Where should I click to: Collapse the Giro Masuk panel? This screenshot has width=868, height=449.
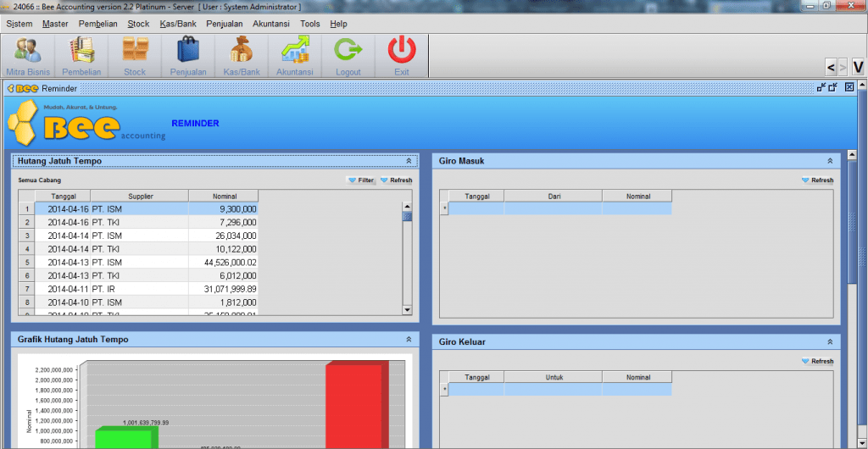tap(830, 161)
